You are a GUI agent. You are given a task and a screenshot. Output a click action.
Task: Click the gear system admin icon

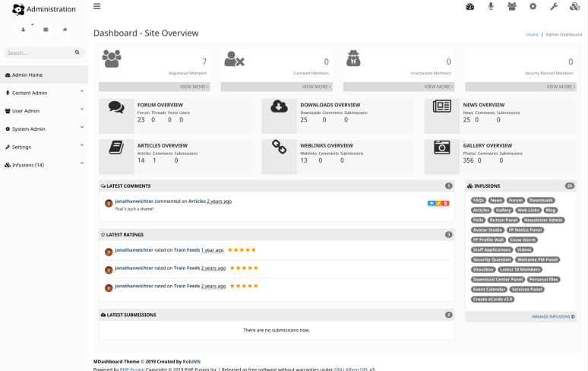(533, 7)
